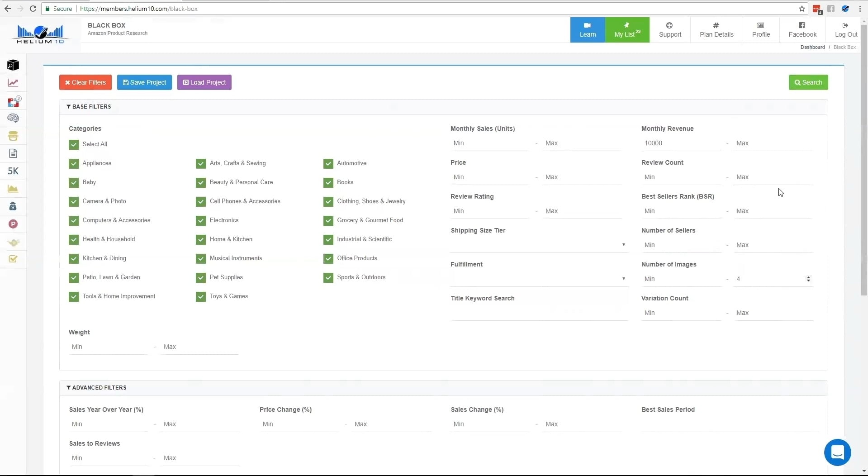Click the Title Keyword Search field
Viewport: 868px width, 476px height.
coord(539,313)
